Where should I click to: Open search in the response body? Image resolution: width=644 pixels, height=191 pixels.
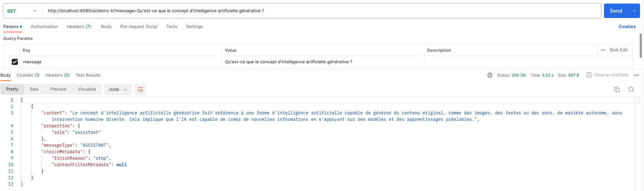click(631, 90)
